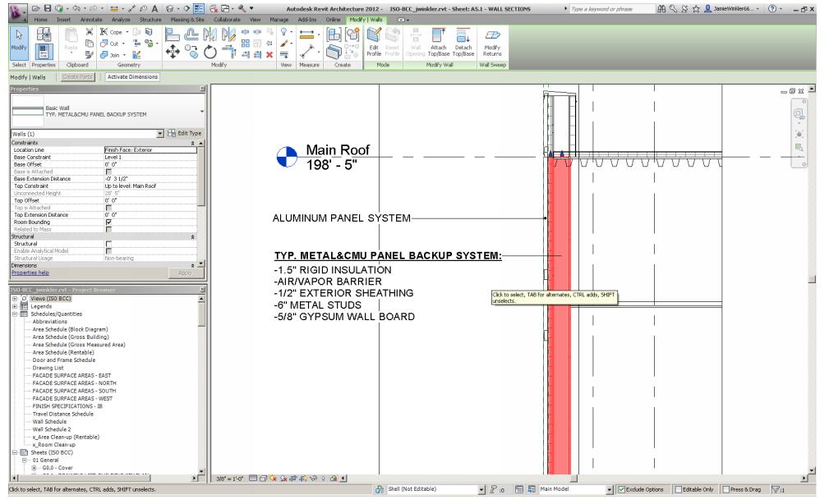
Task: Click the selection filter funnel icon
Action: (776, 490)
